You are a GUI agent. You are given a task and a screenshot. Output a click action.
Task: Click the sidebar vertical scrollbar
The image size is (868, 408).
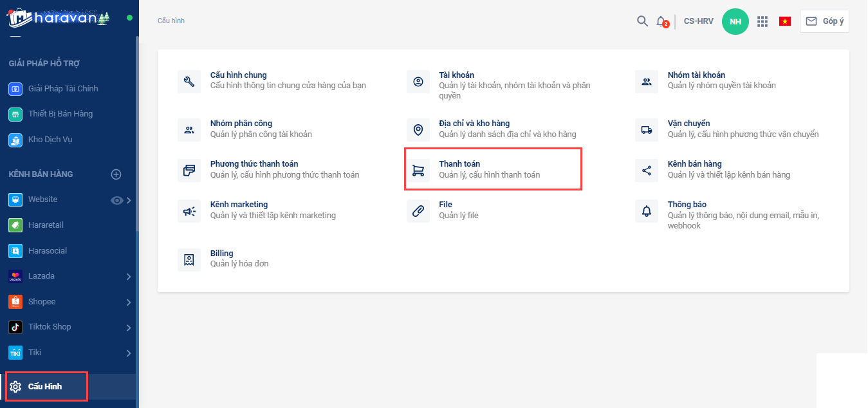click(136, 129)
